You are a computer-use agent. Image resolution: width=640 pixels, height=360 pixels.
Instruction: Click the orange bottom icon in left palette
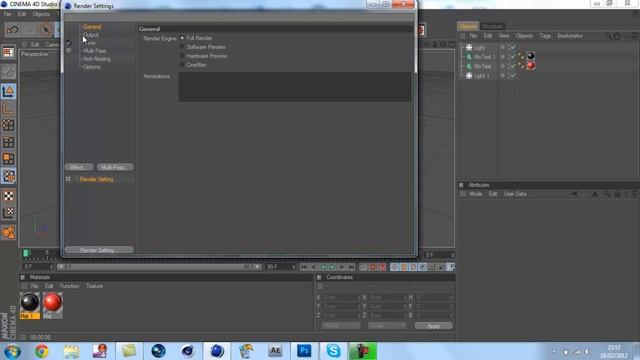[x=8, y=232]
